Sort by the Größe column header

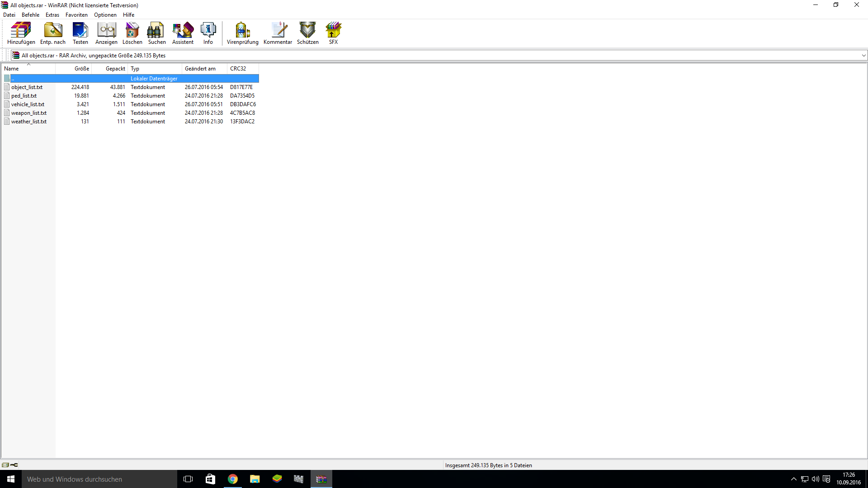pyautogui.click(x=81, y=69)
